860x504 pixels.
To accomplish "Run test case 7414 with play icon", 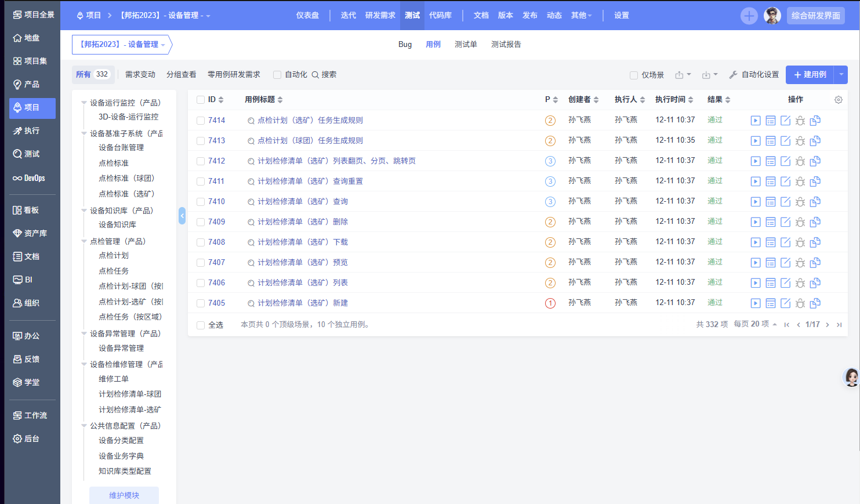I will (x=755, y=121).
